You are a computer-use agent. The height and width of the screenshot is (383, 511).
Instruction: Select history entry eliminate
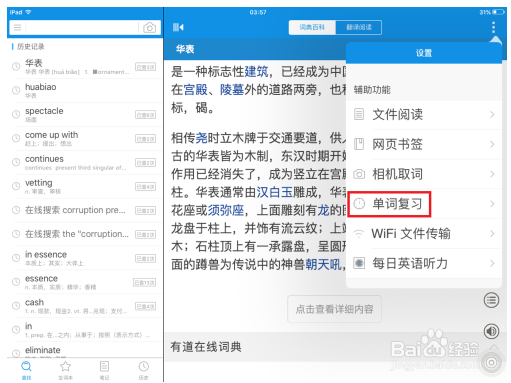point(85,350)
